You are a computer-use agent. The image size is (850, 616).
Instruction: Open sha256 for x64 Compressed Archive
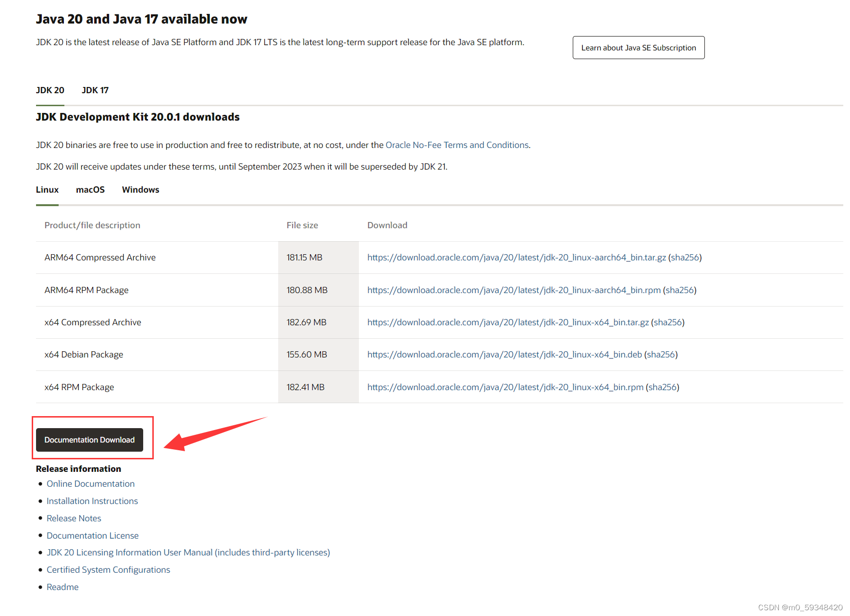[667, 322]
